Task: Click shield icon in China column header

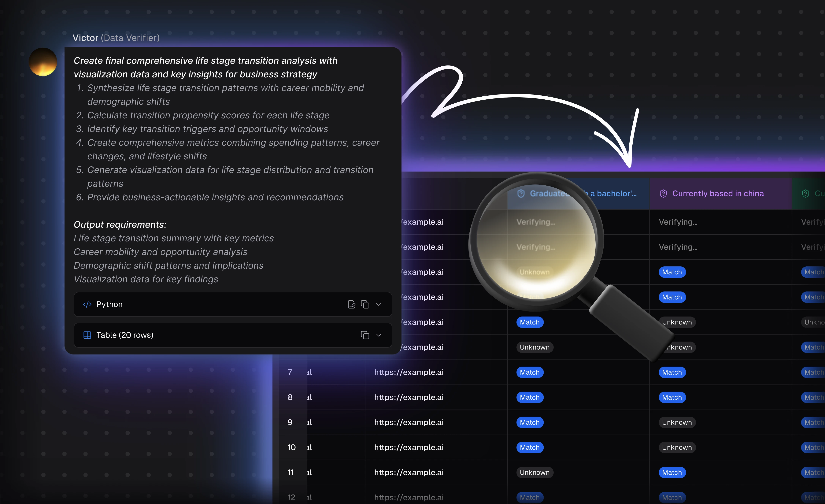Action: click(x=663, y=194)
